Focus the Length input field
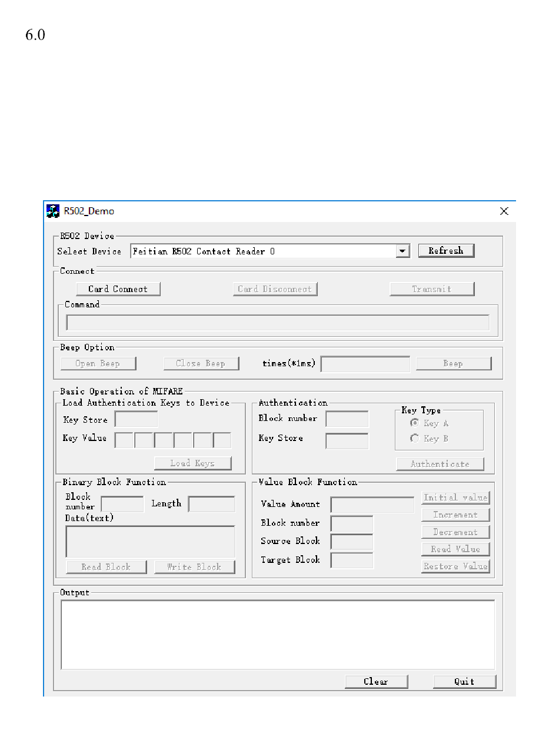559x756 pixels. [x=212, y=504]
